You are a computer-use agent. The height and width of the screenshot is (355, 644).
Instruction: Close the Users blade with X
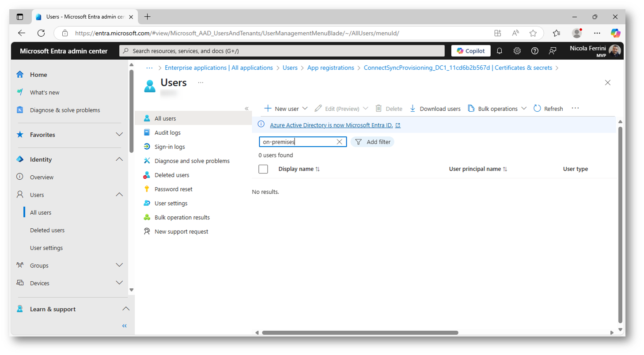pos(608,83)
